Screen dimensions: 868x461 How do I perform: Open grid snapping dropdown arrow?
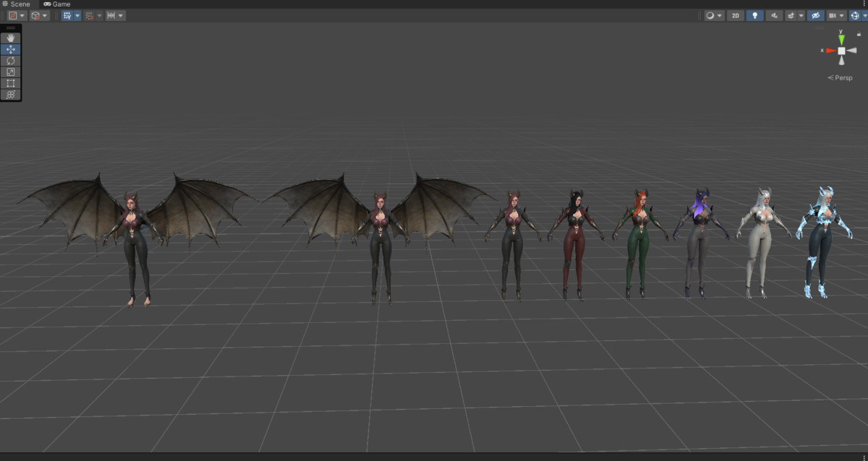[x=98, y=15]
